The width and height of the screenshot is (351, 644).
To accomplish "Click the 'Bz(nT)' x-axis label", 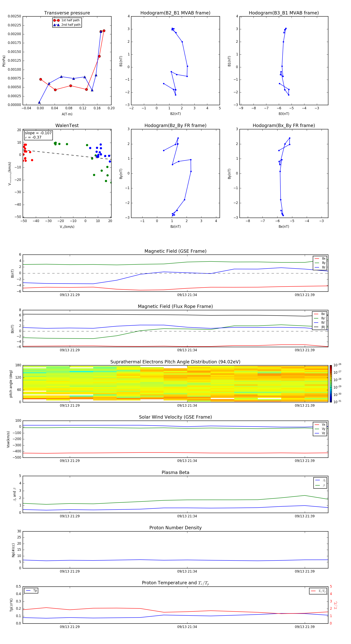I will (x=175, y=227).
